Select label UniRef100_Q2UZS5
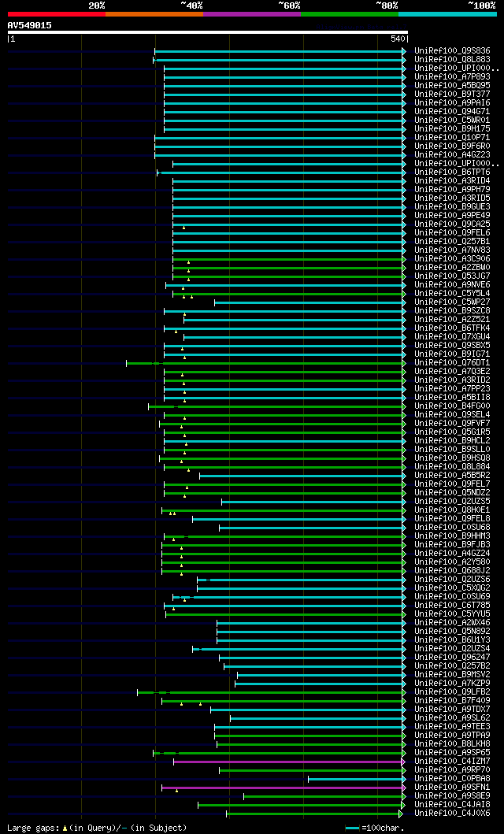This screenshot has width=504, height=834. pyautogui.click(x=453, y=502)
